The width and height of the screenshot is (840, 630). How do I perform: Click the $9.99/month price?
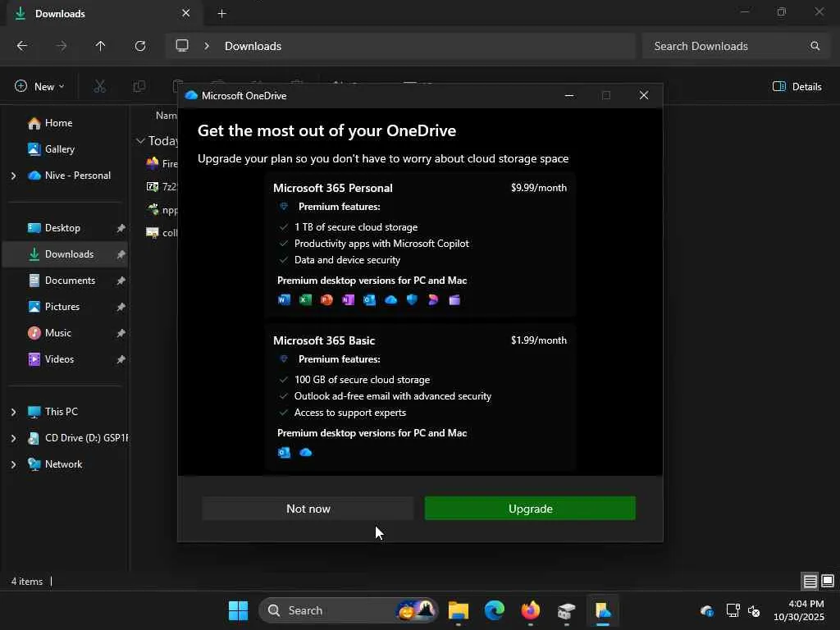point(538,188)
